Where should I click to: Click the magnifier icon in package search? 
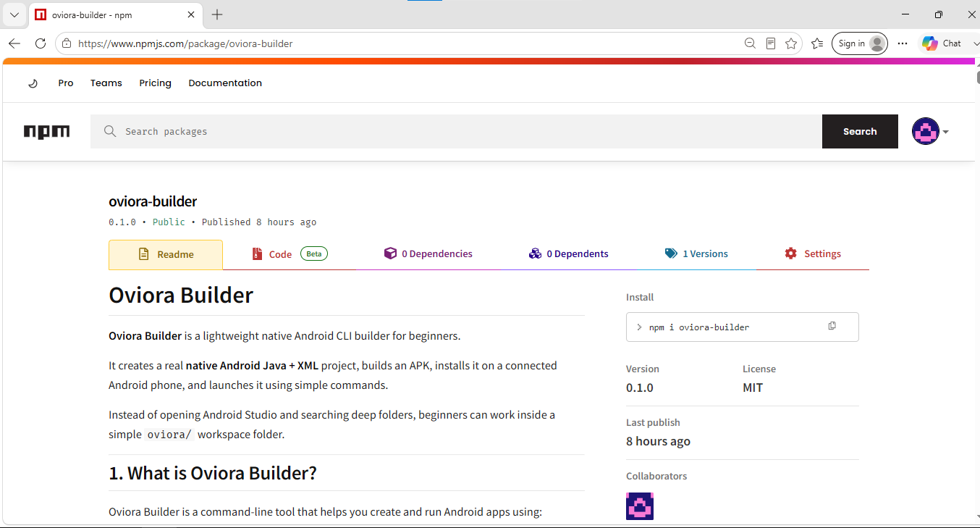(110, 131)
